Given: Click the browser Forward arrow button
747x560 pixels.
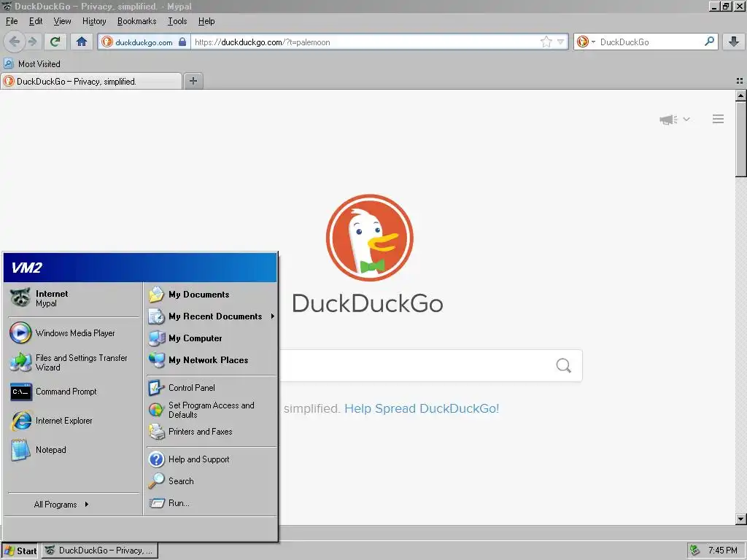Looking at the screenshot, I should point(32,42).
